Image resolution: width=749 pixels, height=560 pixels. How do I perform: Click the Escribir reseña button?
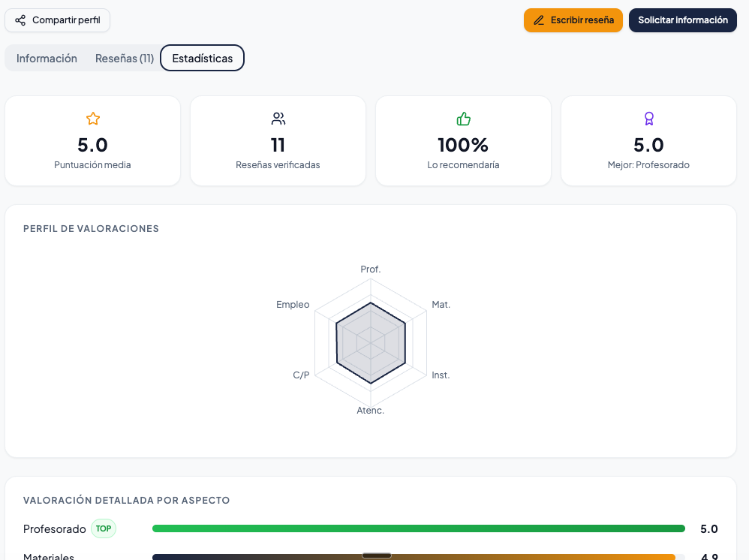tap(573, 20)
